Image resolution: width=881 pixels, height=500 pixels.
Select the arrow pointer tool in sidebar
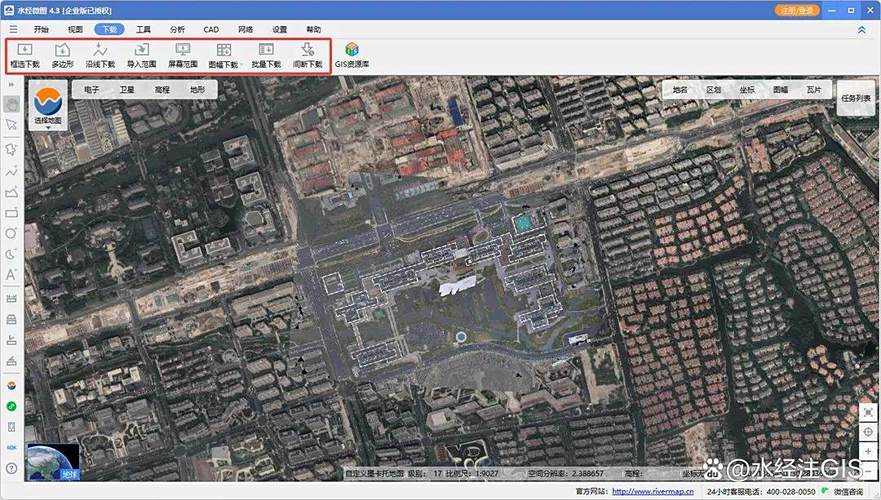pos(11,125)
